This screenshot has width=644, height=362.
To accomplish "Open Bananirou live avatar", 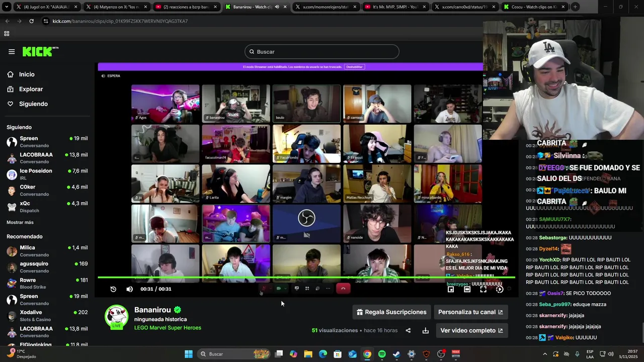I will coord(116,317).
